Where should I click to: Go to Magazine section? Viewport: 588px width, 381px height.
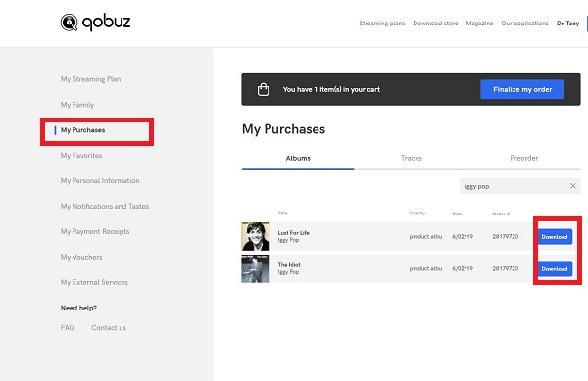coord(479,24)
